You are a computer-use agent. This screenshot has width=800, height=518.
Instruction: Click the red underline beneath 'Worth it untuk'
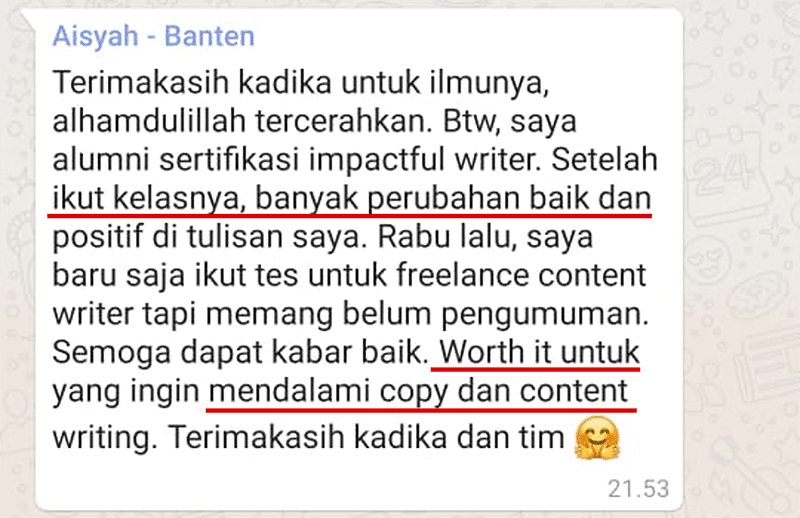coord(536,367)
